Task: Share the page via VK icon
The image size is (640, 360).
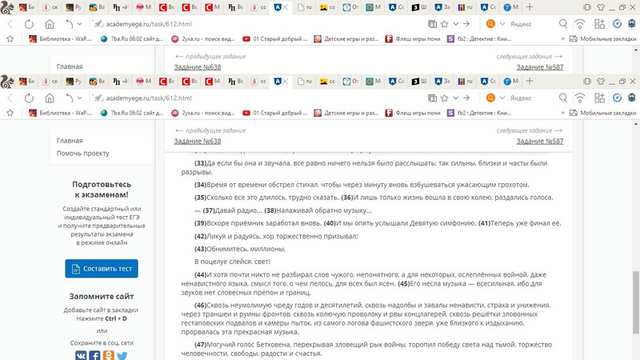Action: coord(81,356)
